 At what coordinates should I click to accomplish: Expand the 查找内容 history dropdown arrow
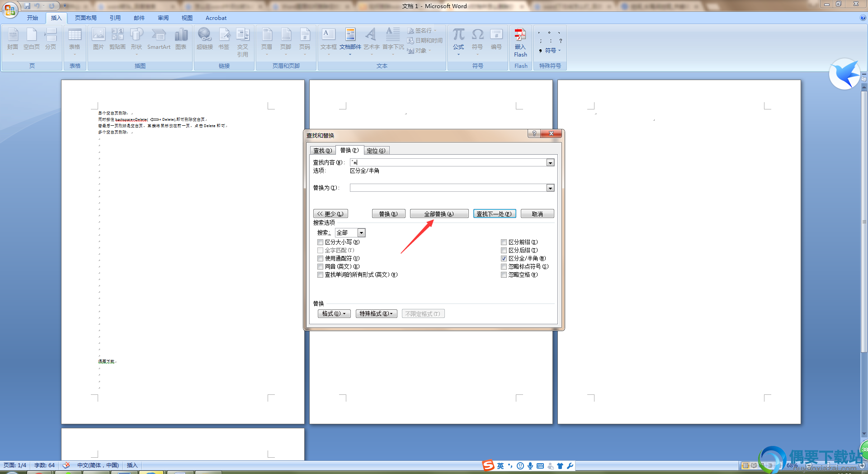550,163
